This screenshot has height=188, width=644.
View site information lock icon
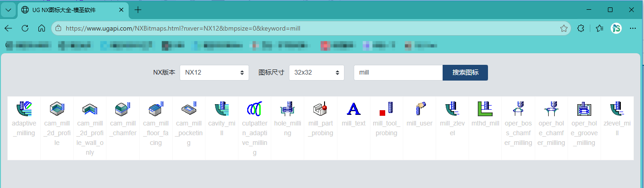[x=58, y=28]
